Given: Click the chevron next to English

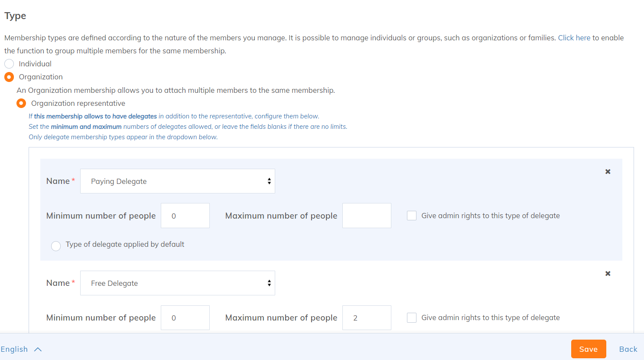Looking at the screenshot, I should click(38, 350).
